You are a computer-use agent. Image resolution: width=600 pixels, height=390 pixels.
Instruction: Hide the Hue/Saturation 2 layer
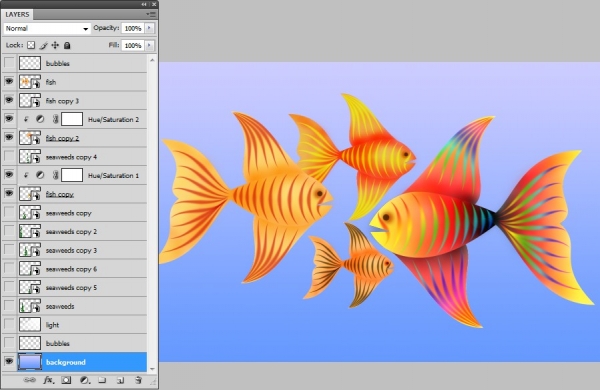click(9, 119)
